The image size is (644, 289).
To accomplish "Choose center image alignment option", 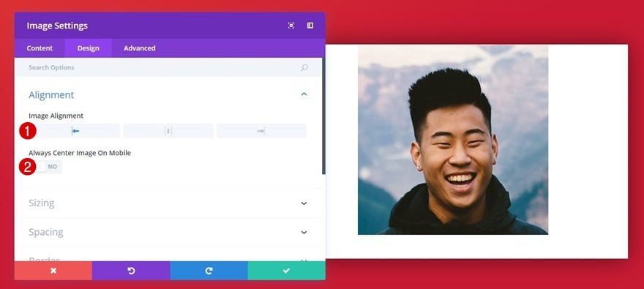I will (x=168, y=131).
